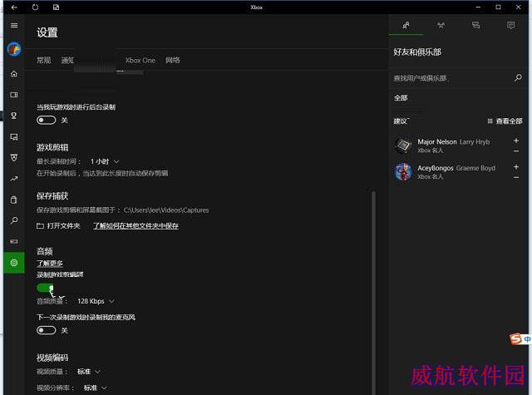Click the search magnifier in friends panel

pyautogui.click(x=518, y=77)
